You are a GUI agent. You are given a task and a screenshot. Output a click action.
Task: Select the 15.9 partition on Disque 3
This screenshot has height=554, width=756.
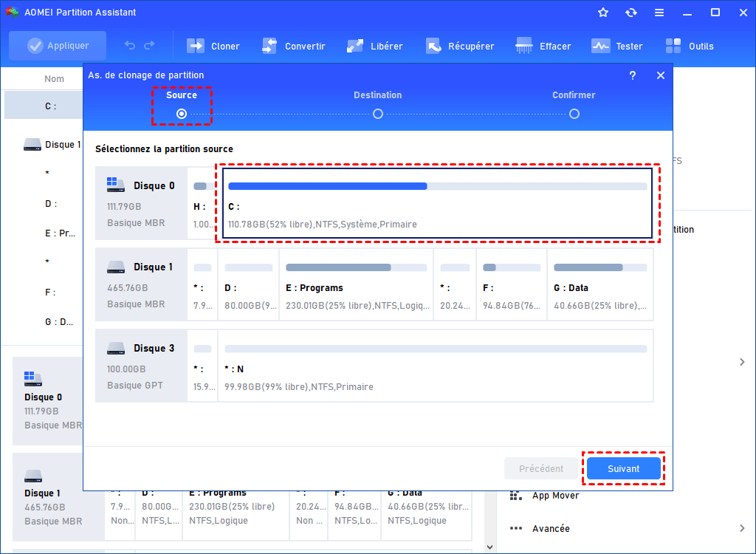point(202,366)
